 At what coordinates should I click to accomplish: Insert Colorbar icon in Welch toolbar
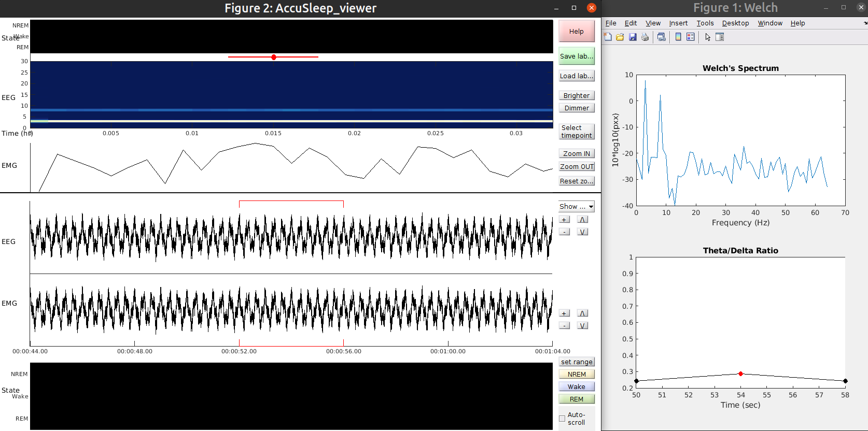(678, 37)
